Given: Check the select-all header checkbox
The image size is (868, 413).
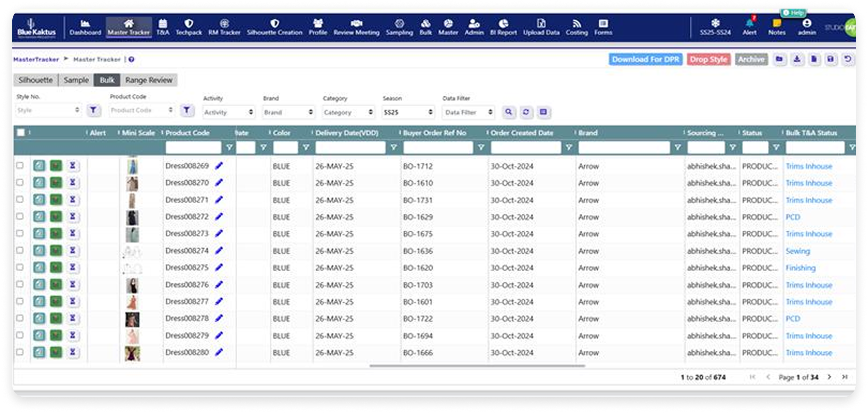Looking at the screenshot, I should point(20,132).
